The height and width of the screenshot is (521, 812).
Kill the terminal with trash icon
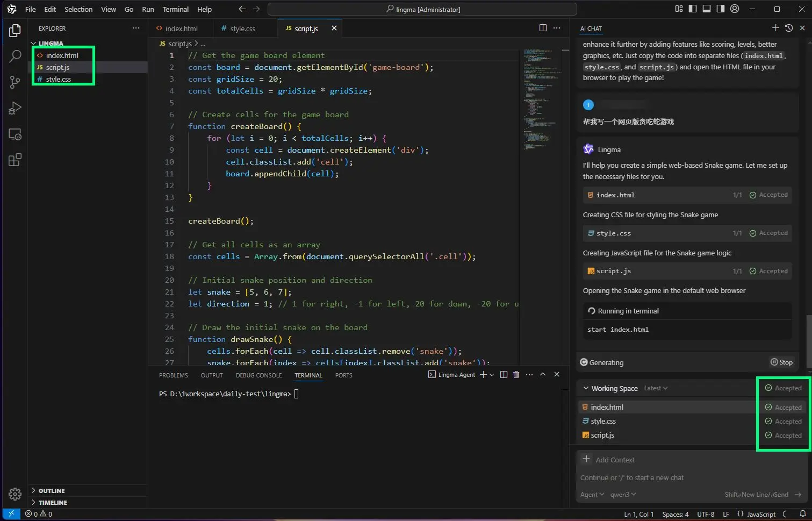(516, 375)
